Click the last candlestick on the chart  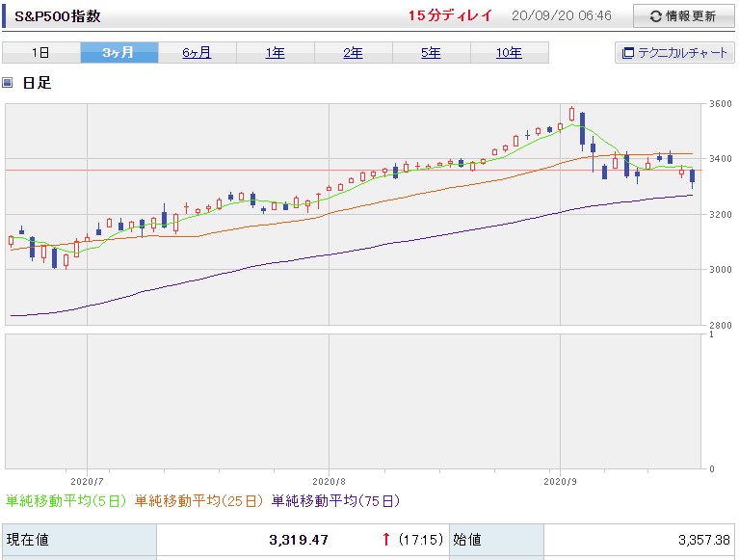tap(692, 176)
